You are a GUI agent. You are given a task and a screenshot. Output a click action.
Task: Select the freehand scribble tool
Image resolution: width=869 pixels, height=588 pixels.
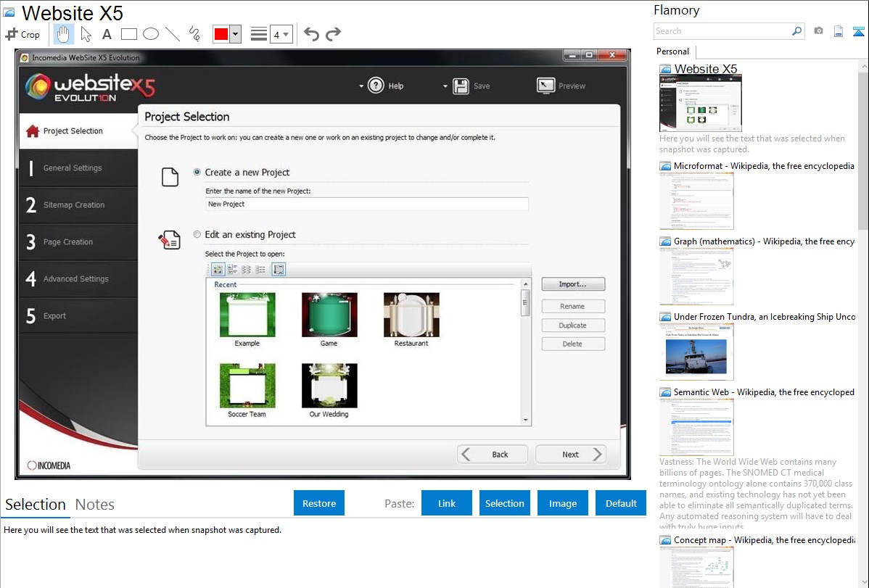coord(194,34)
